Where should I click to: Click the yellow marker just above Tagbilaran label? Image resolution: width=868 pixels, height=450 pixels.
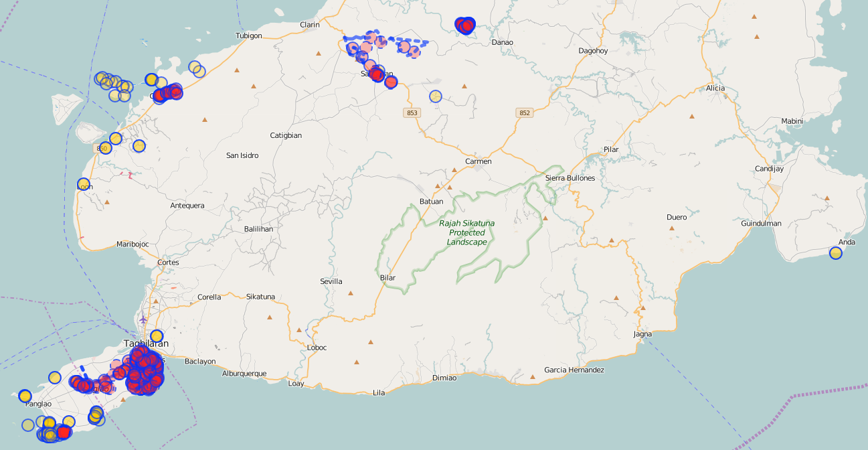(157, 335)
